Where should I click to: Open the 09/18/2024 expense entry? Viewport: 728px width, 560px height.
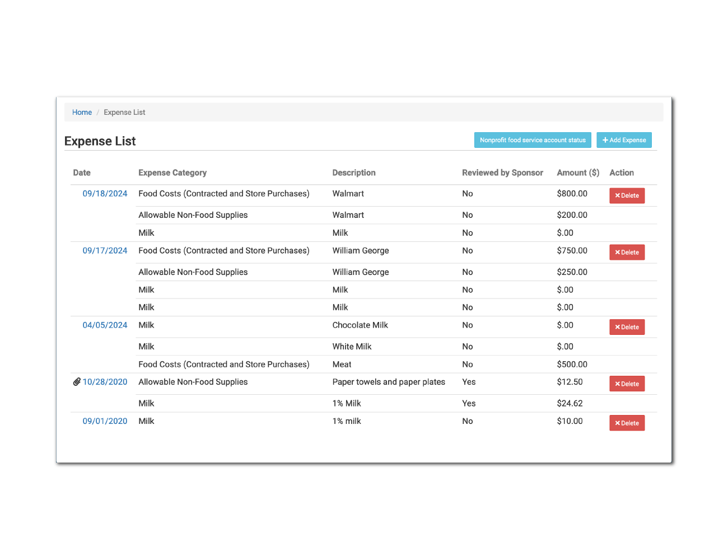tap(105, 194)
